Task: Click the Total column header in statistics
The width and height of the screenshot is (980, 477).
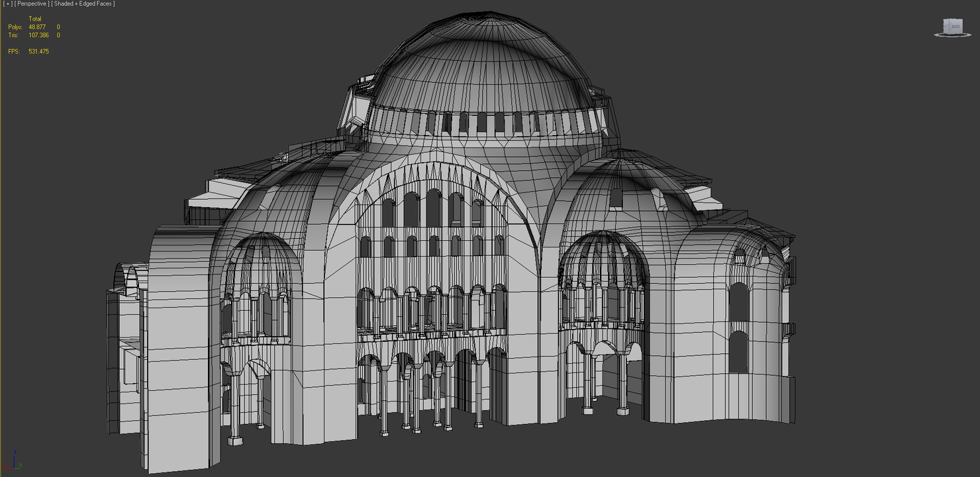Action: (34, 19)
